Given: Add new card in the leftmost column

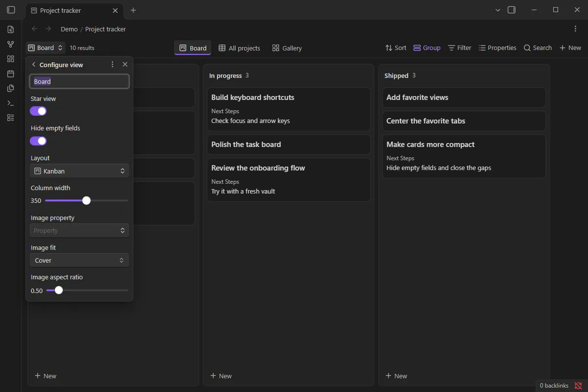Looking at the screenshot, I should [x=46, y=376].
